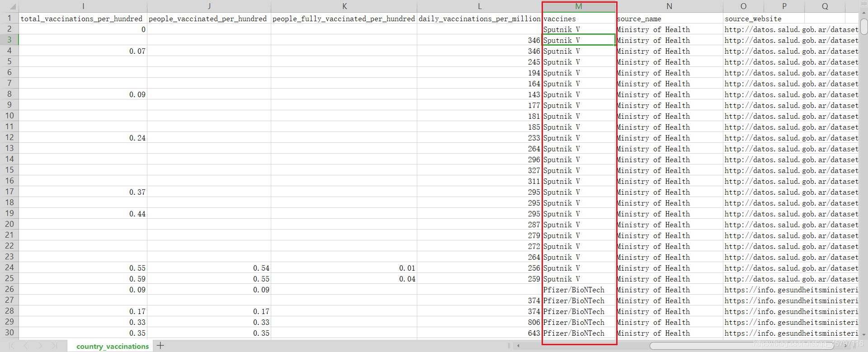
Task: Select cell with value 643 in row 30
Action: pyautogui.click(x=479, y=333)
